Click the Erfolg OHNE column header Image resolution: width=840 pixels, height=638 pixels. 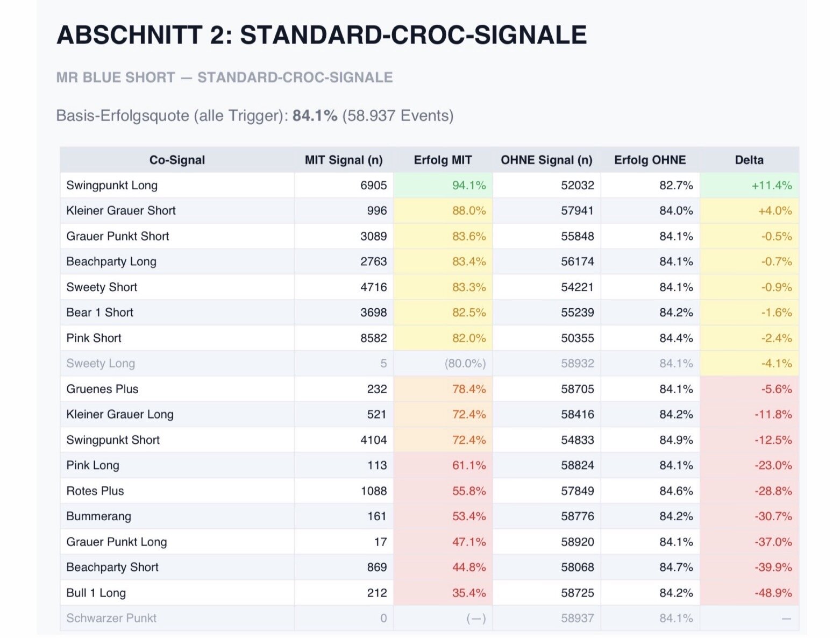(650, 160)
